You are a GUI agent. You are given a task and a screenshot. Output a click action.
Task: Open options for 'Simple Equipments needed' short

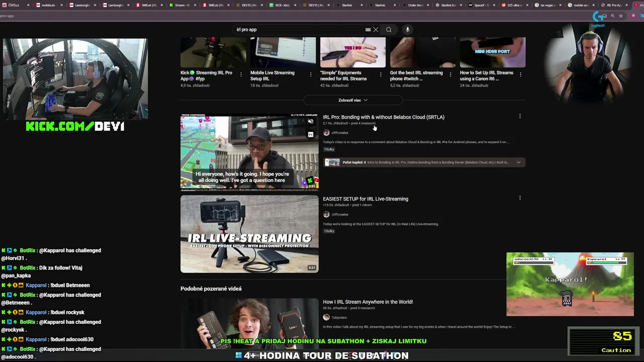(380, 74)
